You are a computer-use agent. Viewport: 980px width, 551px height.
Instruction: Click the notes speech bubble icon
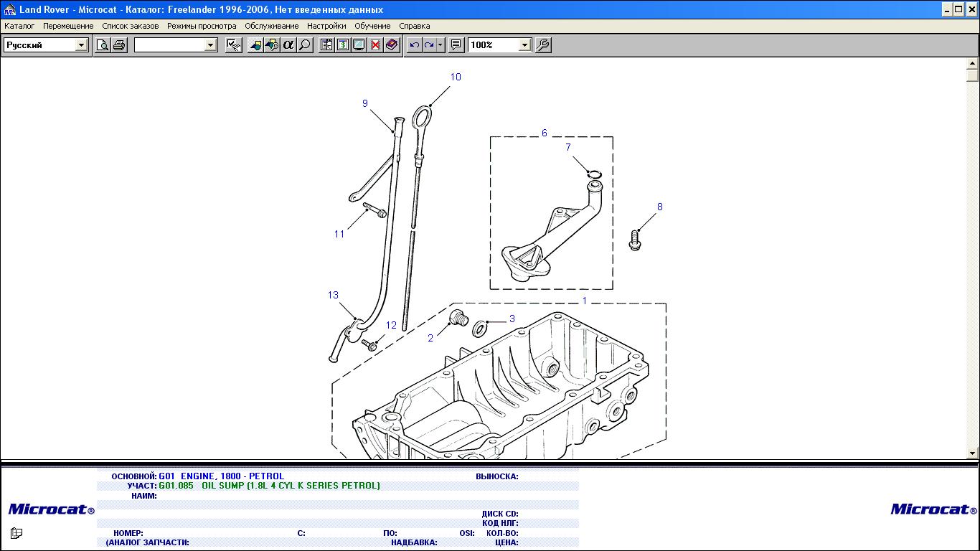[456, 44]
